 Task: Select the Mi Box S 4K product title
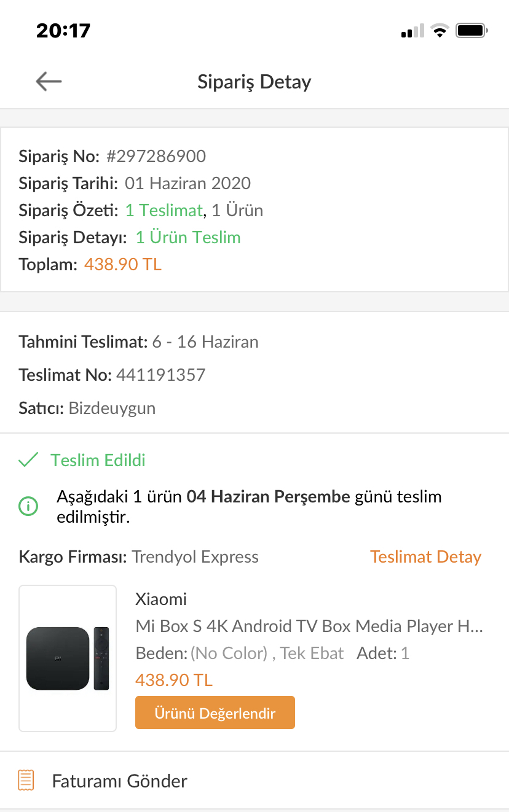(x=310, y=627)
